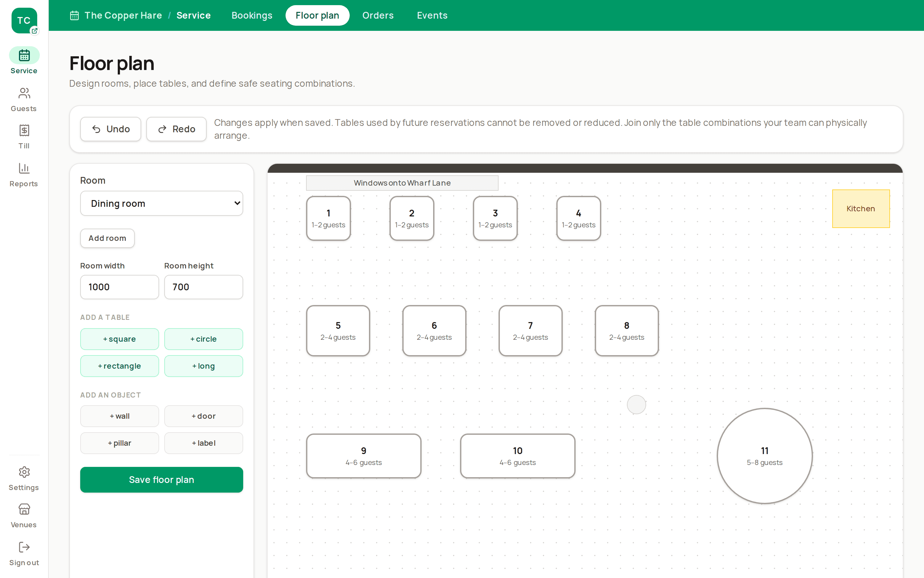The height and width of the screenshot is (578, 924).
Task: Add a pillar object
Action: coord(119,443)
